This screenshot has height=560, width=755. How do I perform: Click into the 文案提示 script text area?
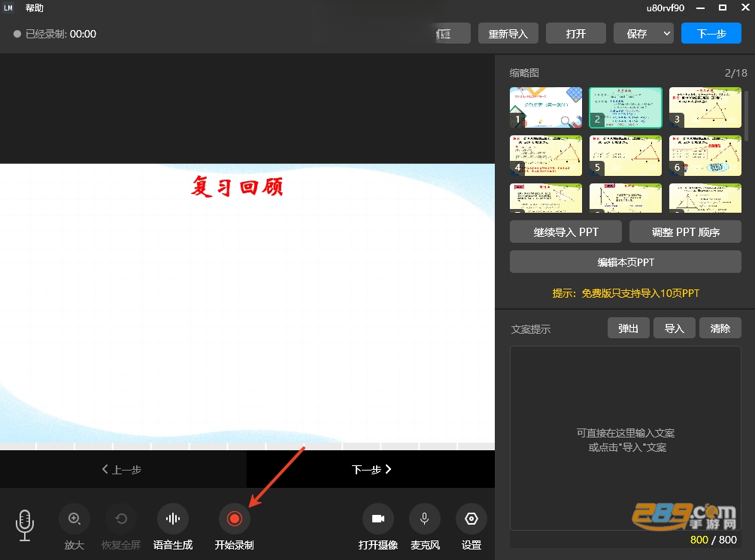[x=626, y=437]
